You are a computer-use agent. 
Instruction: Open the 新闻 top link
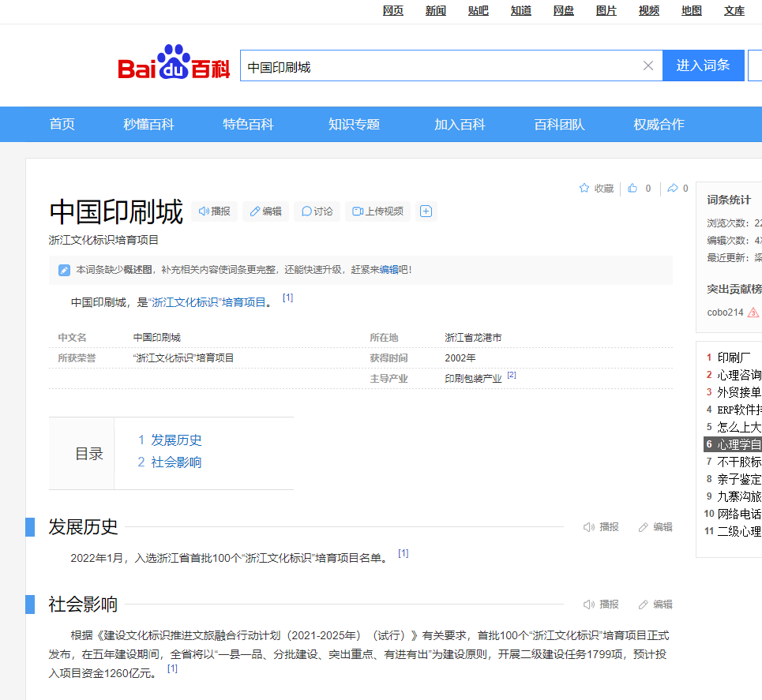[x=435, y=11]
